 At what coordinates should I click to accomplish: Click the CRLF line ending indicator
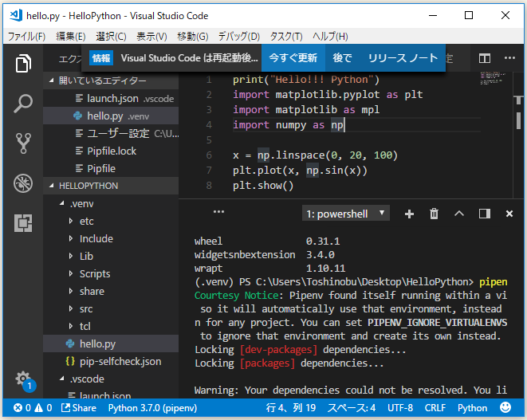[x=435, y=408]
